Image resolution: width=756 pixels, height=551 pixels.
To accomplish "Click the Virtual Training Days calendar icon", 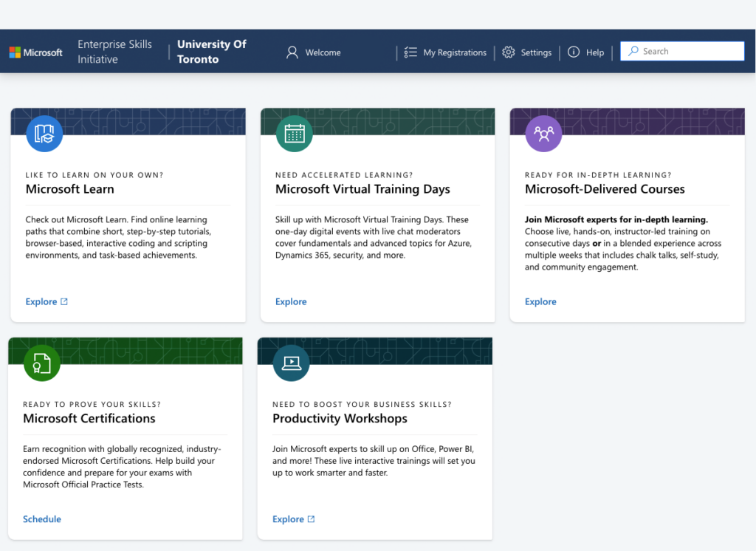I will [x=294, y=134].
